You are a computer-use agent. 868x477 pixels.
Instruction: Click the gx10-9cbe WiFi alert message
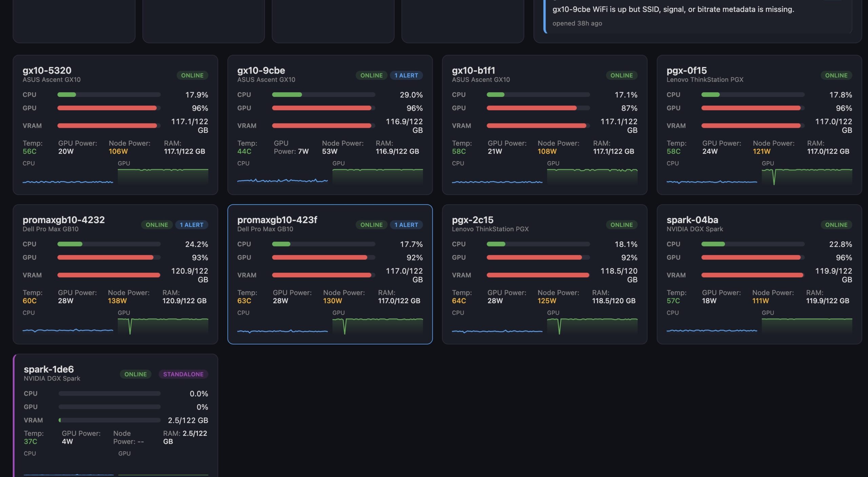(673, 9)
